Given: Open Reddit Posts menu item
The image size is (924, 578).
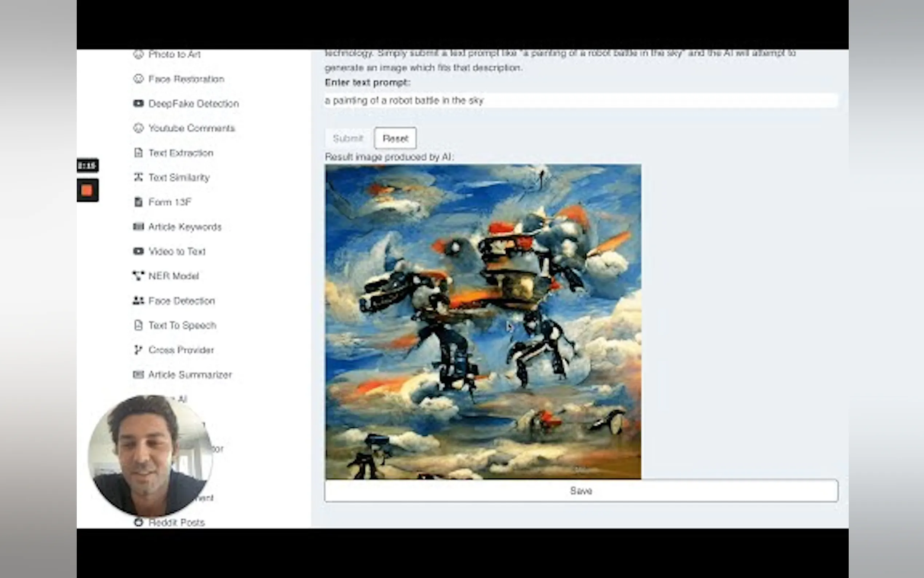Looking at the screenshot, I should [x=176, y=522].
